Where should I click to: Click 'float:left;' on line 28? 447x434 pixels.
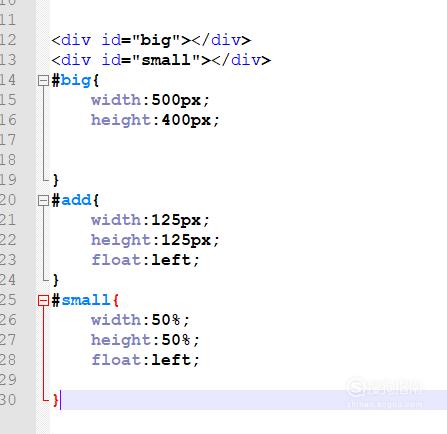pyautogui.click(x=146, y=360)
